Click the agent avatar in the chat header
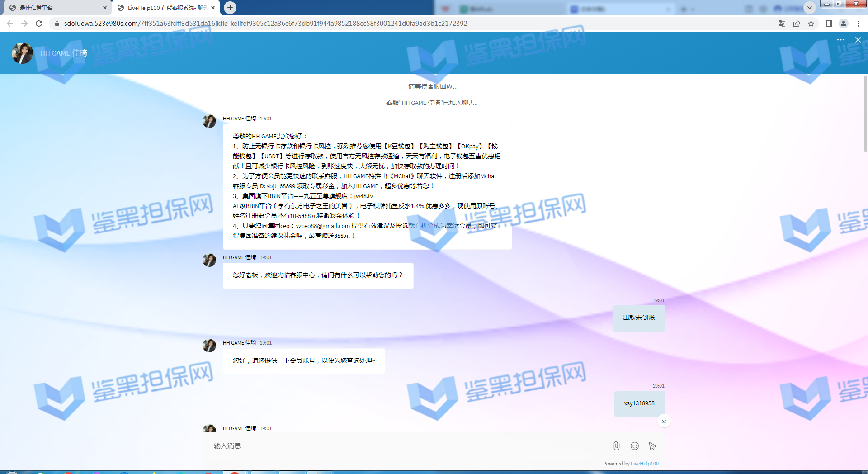Viewport: 868px width, 474px height. pos(22,53)
